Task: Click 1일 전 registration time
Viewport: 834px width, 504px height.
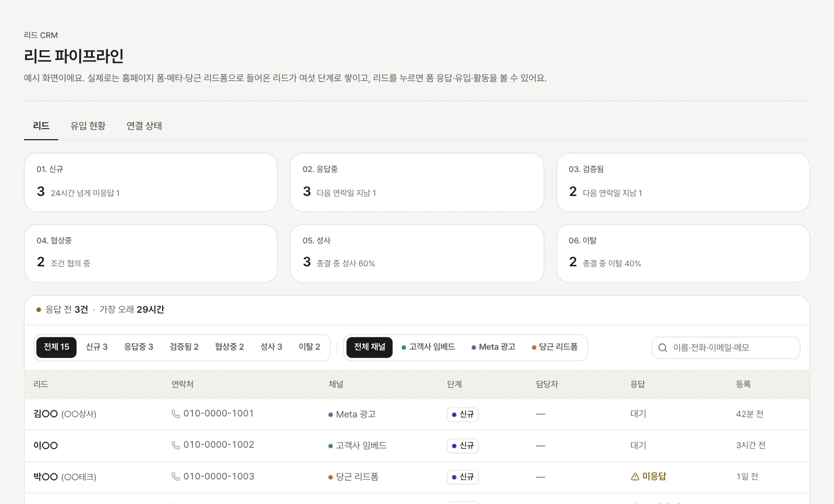Action: [x=747, y=476]
